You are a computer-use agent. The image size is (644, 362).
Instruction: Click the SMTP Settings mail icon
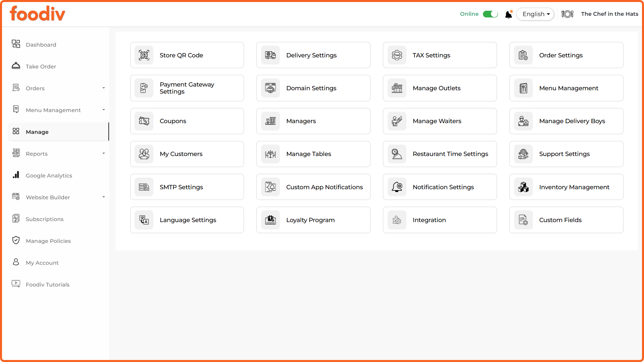(144, 187)
